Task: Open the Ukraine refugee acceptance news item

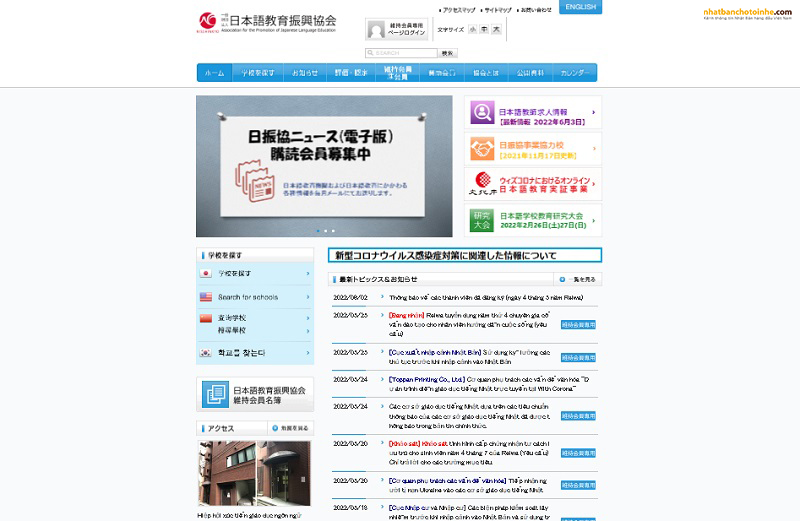Action: pos(467,485)
